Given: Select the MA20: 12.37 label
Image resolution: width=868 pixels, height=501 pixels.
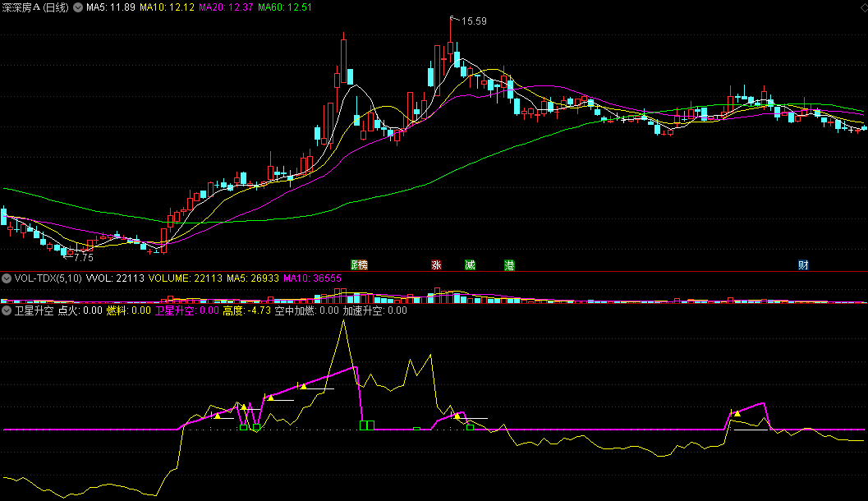Looking at the screenshot, I should [227, 7].
